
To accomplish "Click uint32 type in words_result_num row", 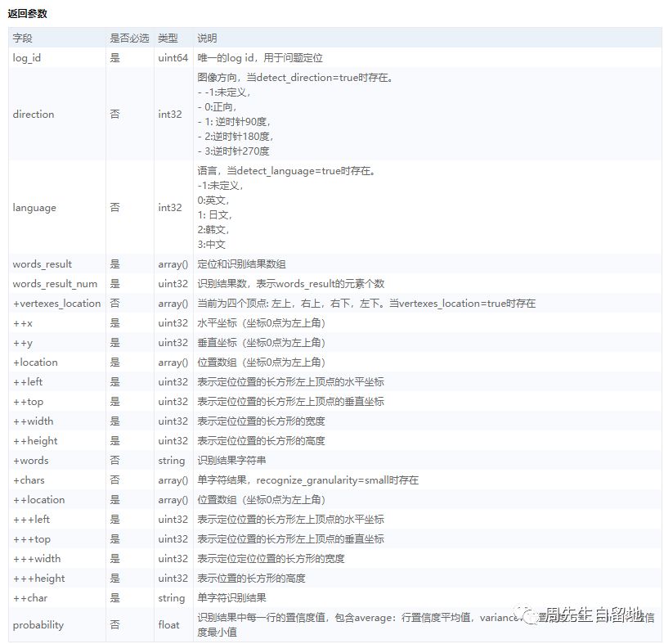I will tap(173, 283).
